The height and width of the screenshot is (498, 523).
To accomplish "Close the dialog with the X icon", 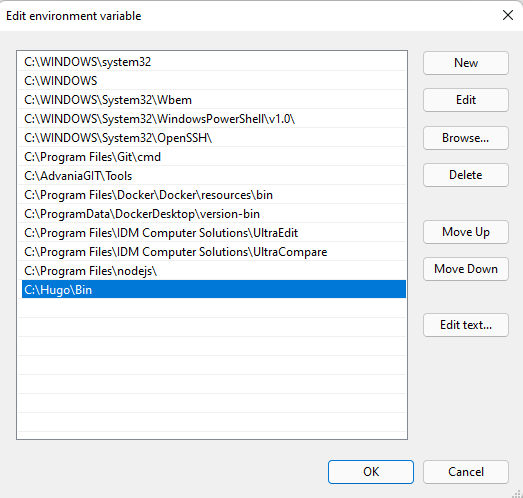I will click(x=508, y=15).
